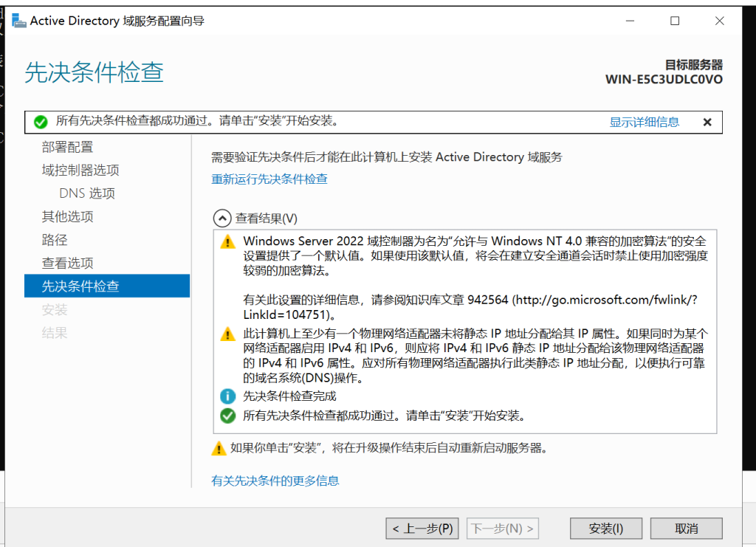Click the blue info icon for 先决条件检查完成
The width and height of the screenshot is (756, 547).
coord(228,396)
